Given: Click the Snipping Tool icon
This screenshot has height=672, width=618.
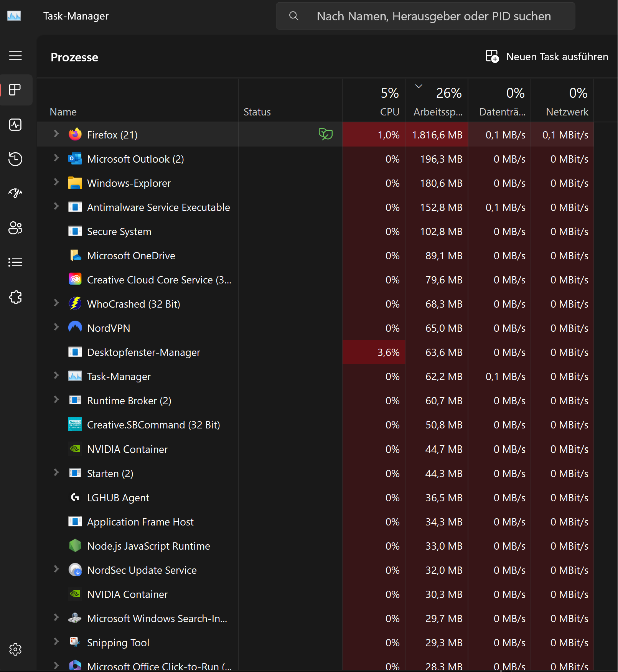Looking at the screenshot, I should (75, 642).
